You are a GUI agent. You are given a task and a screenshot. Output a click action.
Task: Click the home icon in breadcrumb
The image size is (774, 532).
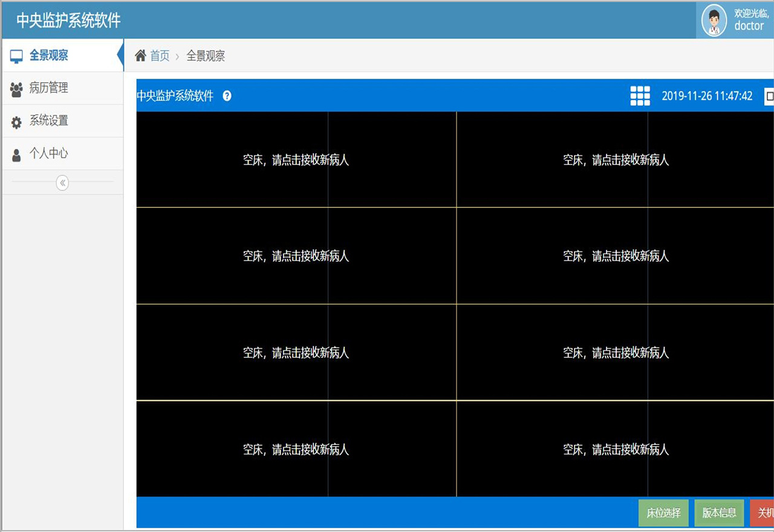[x=140, y=56]
